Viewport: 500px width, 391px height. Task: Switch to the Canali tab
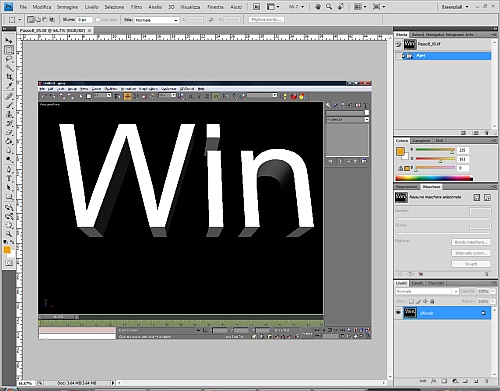point(417,283)
